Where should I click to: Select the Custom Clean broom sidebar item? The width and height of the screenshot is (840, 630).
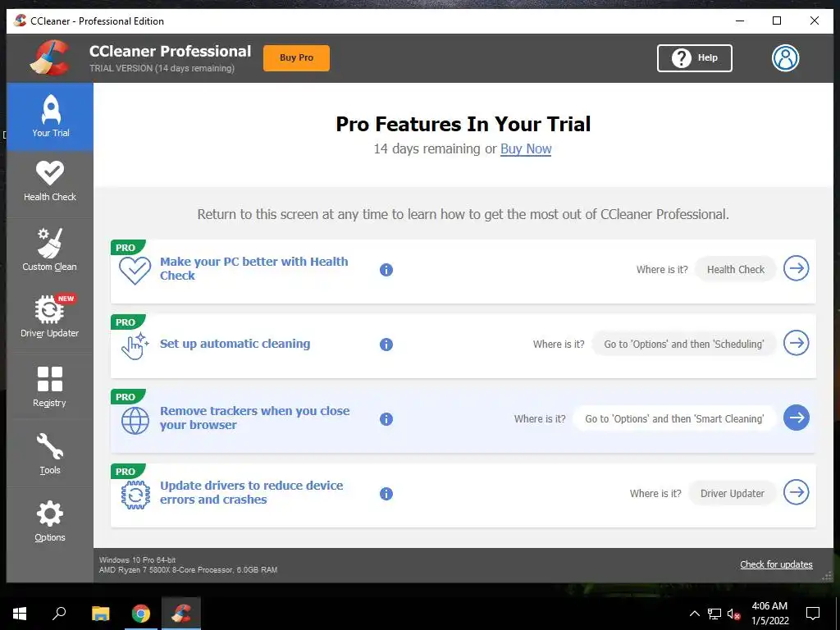point(50,250)
